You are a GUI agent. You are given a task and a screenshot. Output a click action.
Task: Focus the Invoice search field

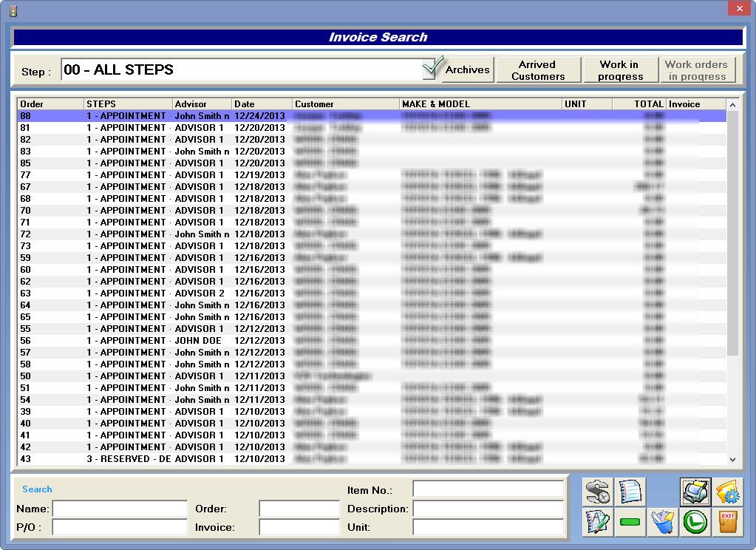(299, 527)
